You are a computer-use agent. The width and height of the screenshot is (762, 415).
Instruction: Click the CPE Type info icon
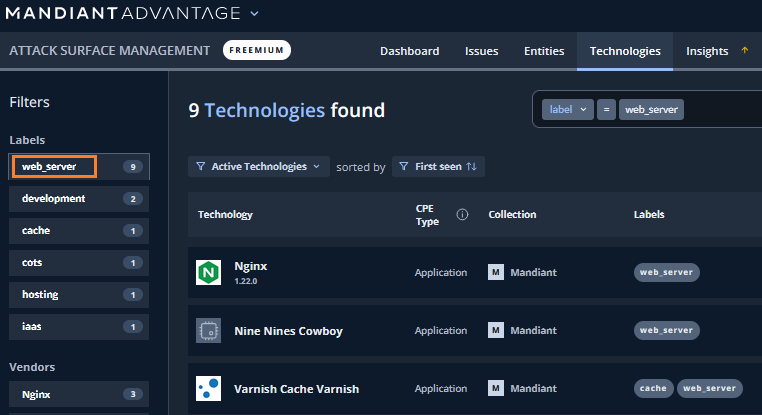(462, 214)
